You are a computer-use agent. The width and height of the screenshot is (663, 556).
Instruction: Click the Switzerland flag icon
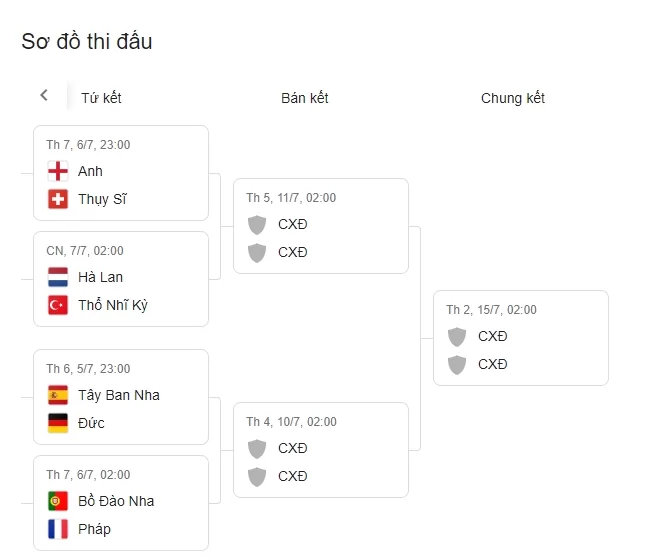click(58, 199)
